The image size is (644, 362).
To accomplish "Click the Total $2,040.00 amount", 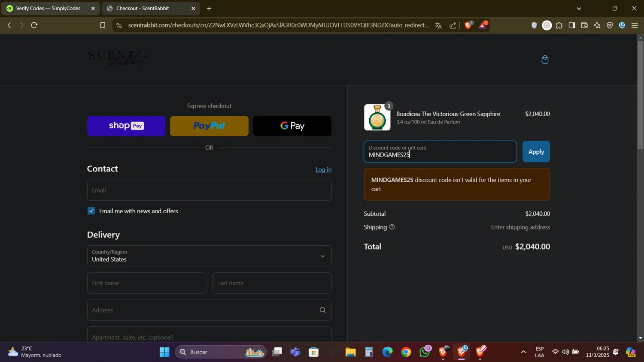I will coord(532,247).
